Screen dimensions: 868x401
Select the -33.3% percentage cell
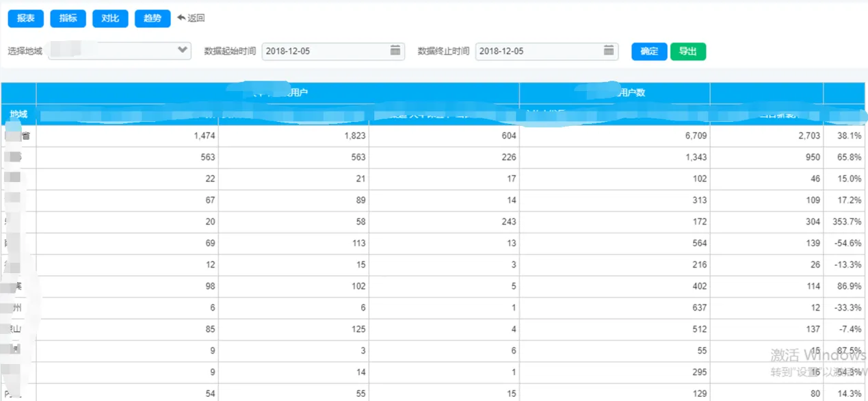pyautogui.click(x=845, y=309)
